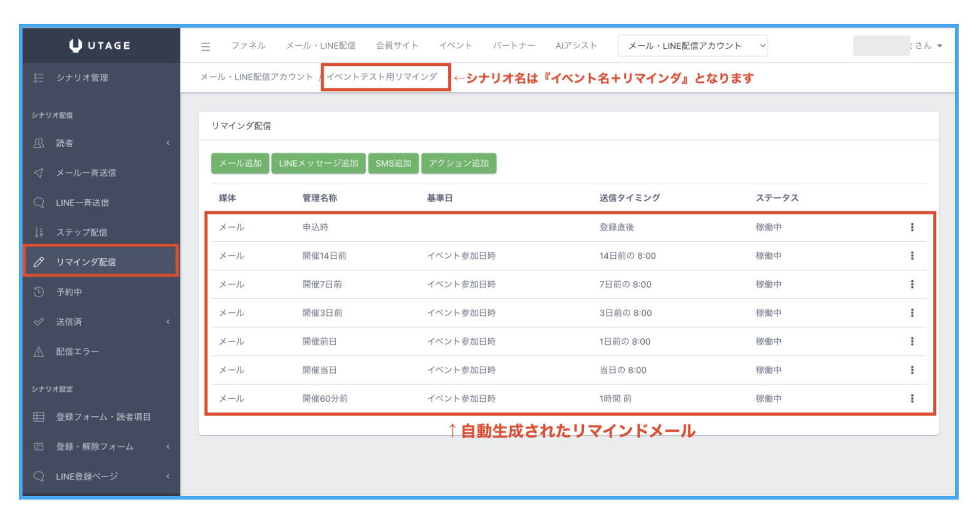Open three-dot menu for 開催60分前 row
Screen dimensions: 980x514
912,399
